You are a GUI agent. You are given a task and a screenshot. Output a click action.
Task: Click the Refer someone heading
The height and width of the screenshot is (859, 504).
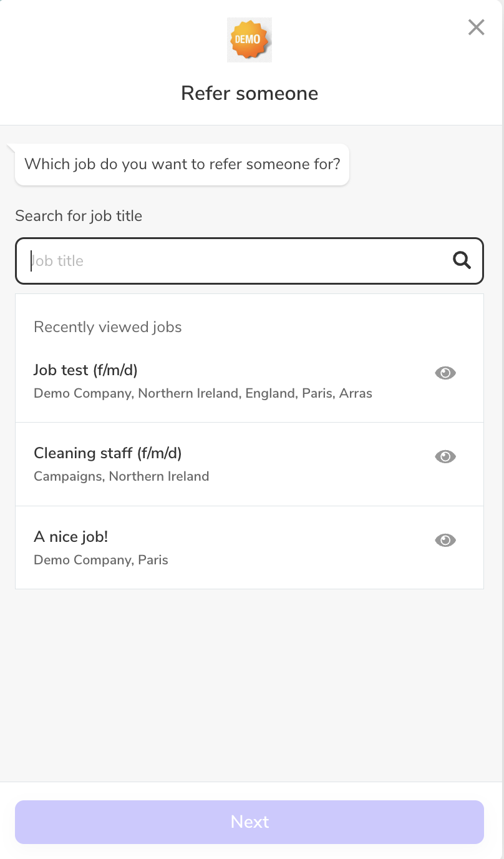(x=250, y=93)
